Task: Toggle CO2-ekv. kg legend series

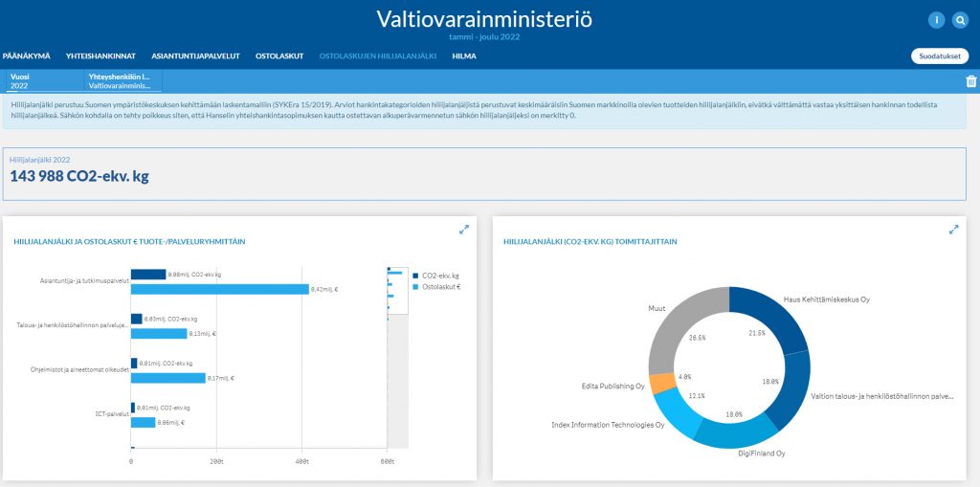Action: (x=439, y=276)
